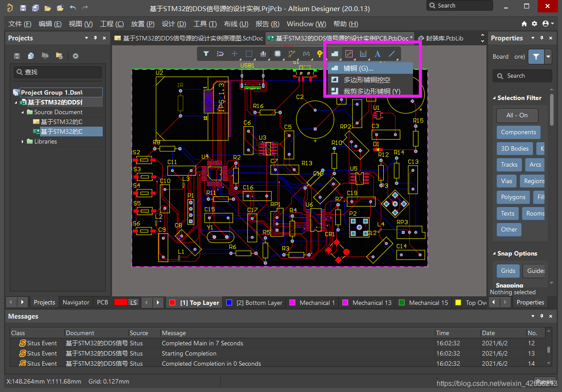
Task: Click the [1] Top Layer red swatch
Action: tap(173, 303)
